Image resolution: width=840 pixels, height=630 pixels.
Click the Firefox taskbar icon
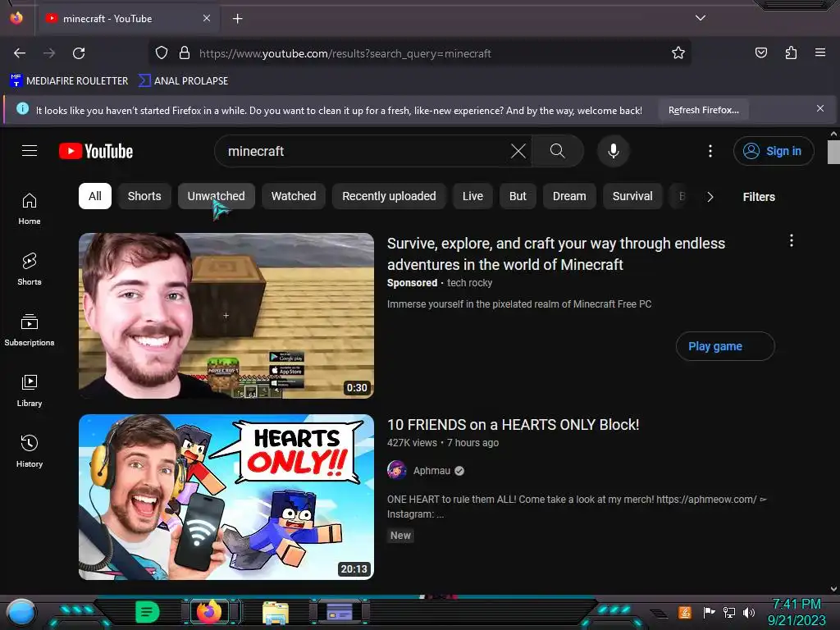pos(209,611)
